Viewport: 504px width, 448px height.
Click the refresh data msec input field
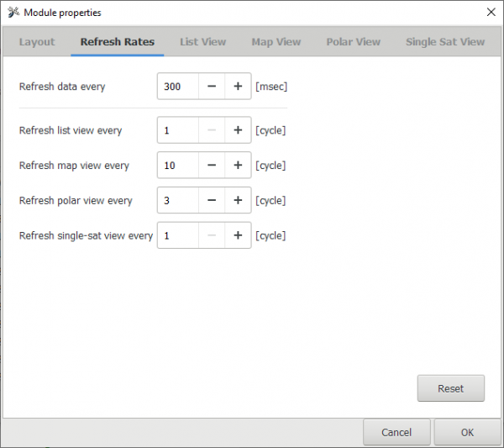(x=178, y=87)
